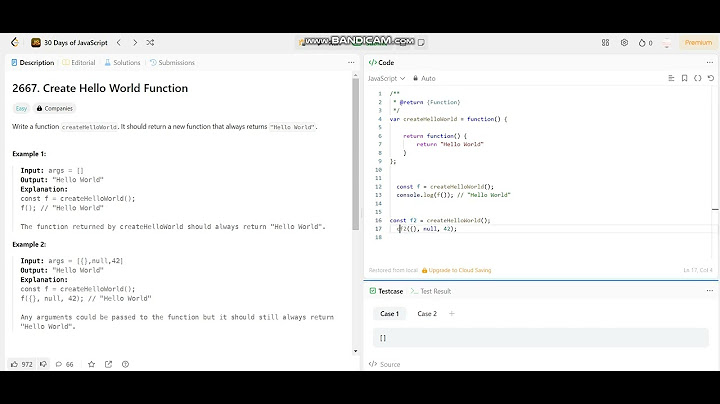Click the scroll down arrow of description panel
The image size is (720, 404).
tap(355, 351)
